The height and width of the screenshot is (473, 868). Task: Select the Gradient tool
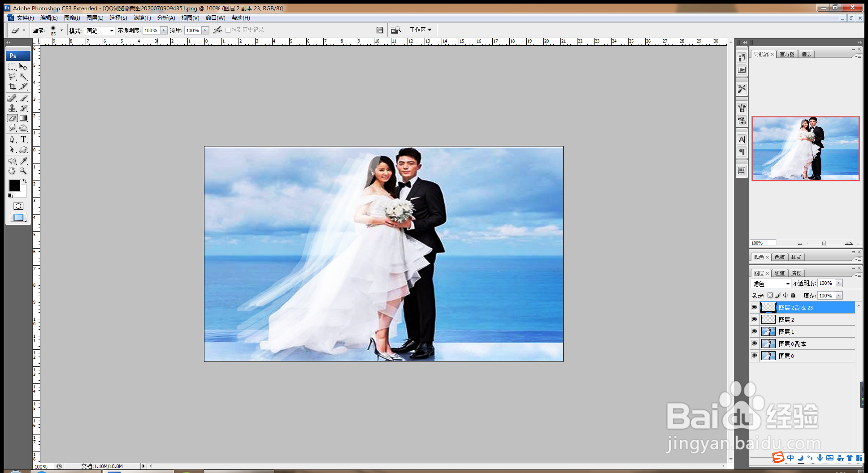tap(24, 118)
